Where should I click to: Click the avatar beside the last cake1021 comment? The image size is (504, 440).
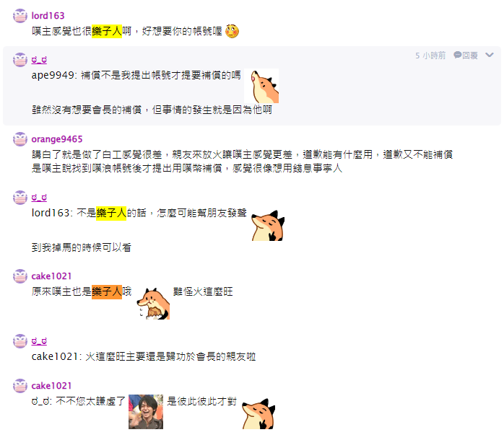coord(20,386)
